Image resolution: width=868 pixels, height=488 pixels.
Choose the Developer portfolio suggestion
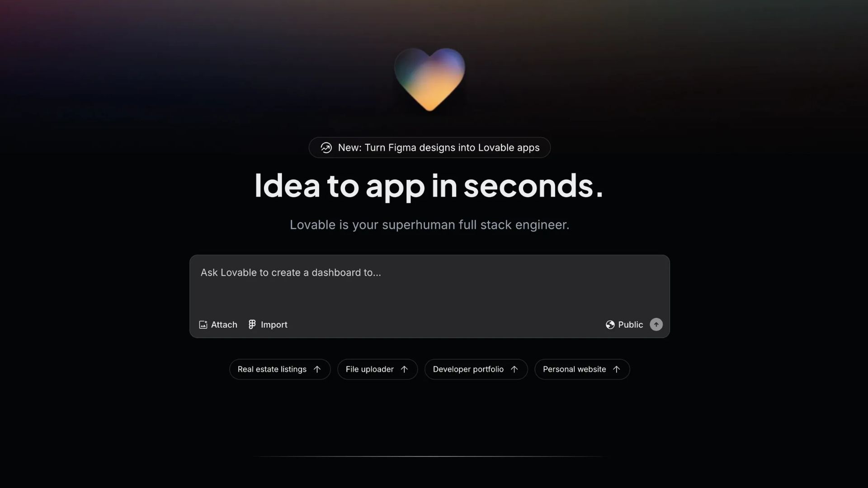[476, 369]
